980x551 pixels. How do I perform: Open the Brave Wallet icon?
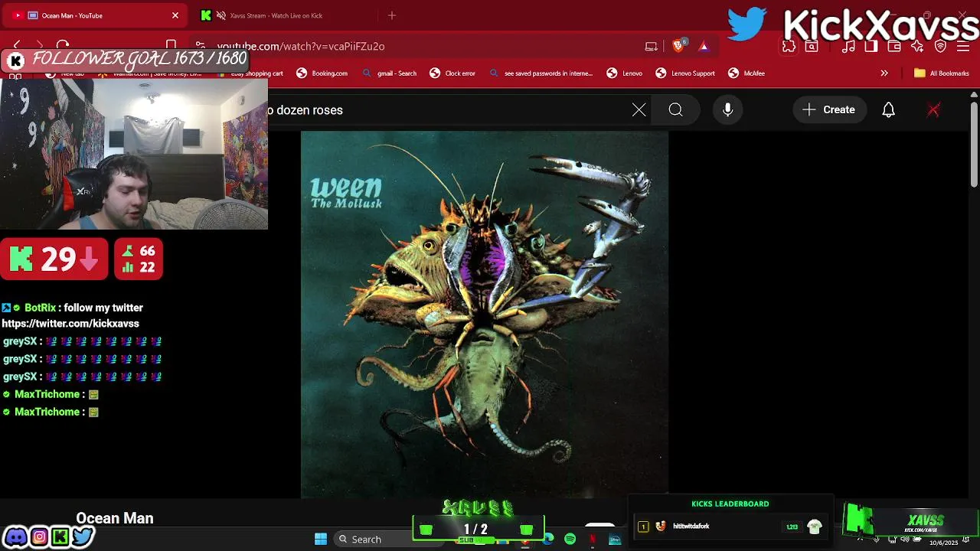pyautogui.click(x=894, y=46)
